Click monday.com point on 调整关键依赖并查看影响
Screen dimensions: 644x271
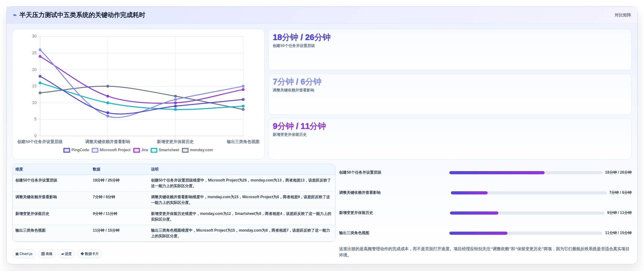[x=108, y=86]
